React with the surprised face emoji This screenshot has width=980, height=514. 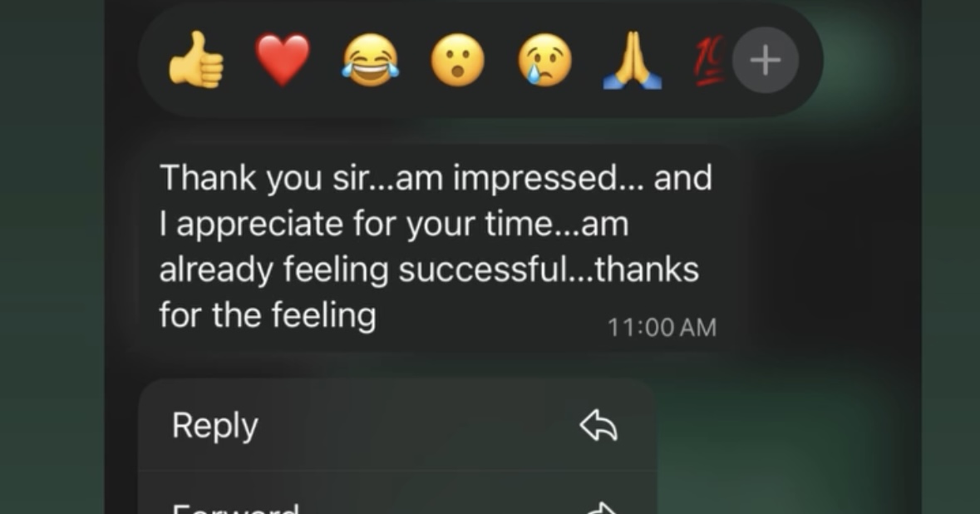pos(457,60)
